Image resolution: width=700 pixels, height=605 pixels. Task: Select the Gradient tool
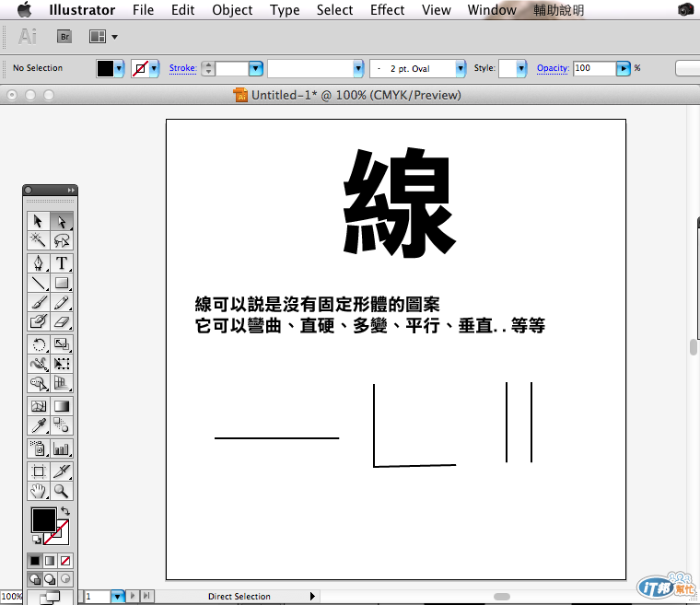(x=62, y=406)
